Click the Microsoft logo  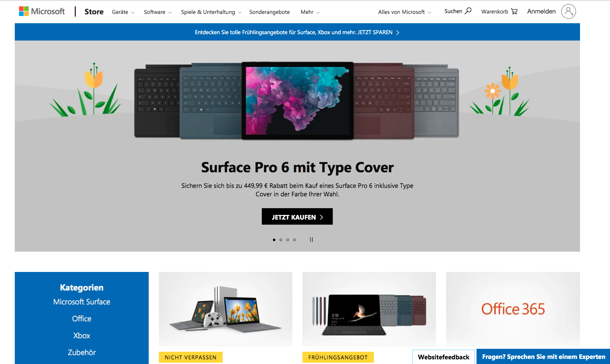(x=42, y=11)
